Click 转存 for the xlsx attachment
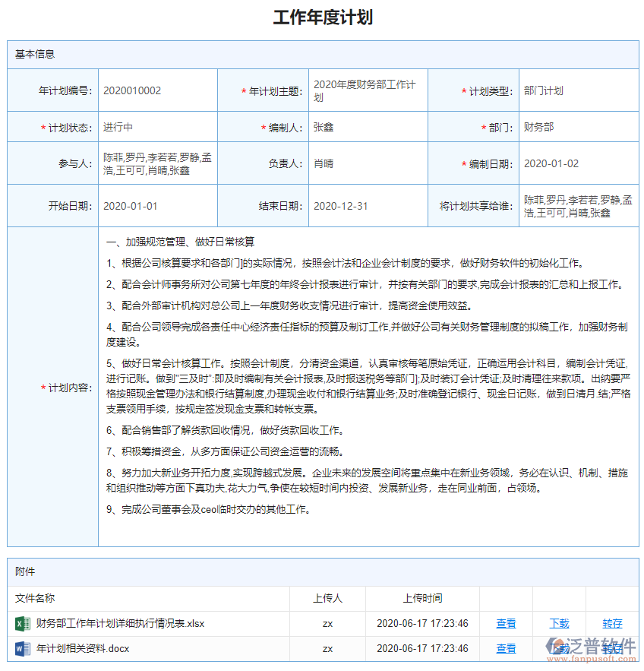Image resolution: width=644 pixels, height=671 pixels. [x=613, y=623]
